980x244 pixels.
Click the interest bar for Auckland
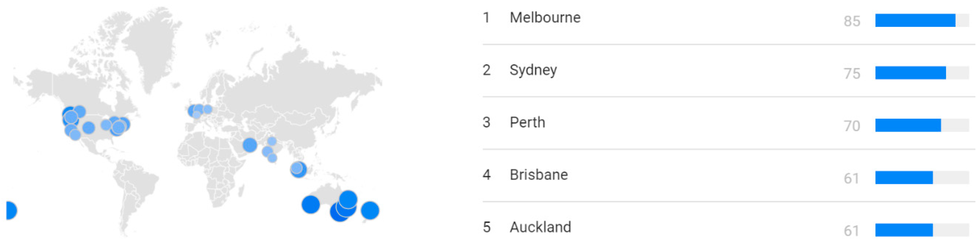pos(904,230)
